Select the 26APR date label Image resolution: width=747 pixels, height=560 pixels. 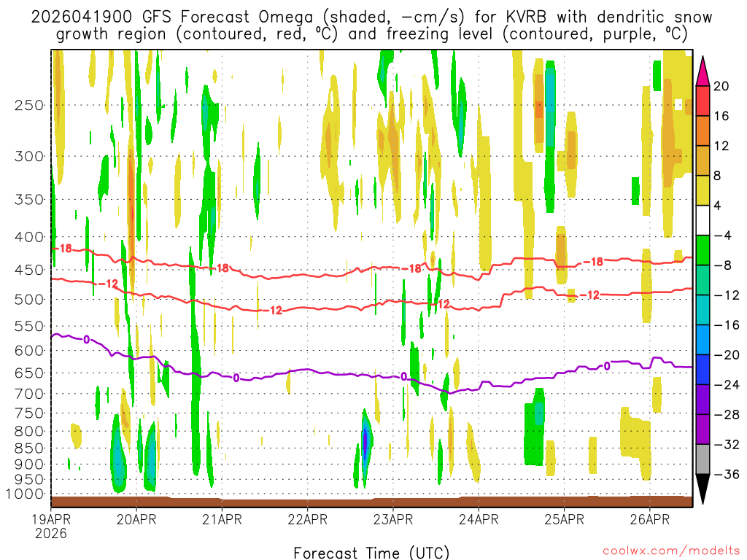coord(650,519)
